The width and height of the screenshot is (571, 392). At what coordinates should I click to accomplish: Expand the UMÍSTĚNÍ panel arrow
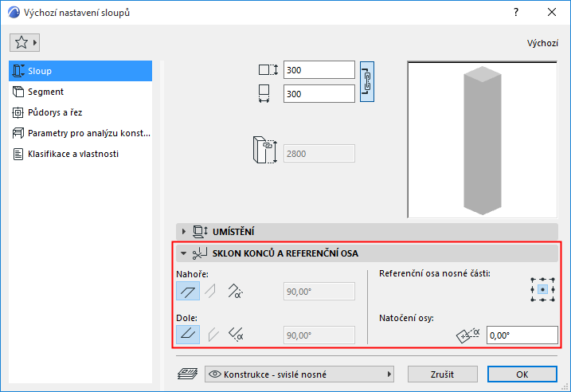pos(183,231)
